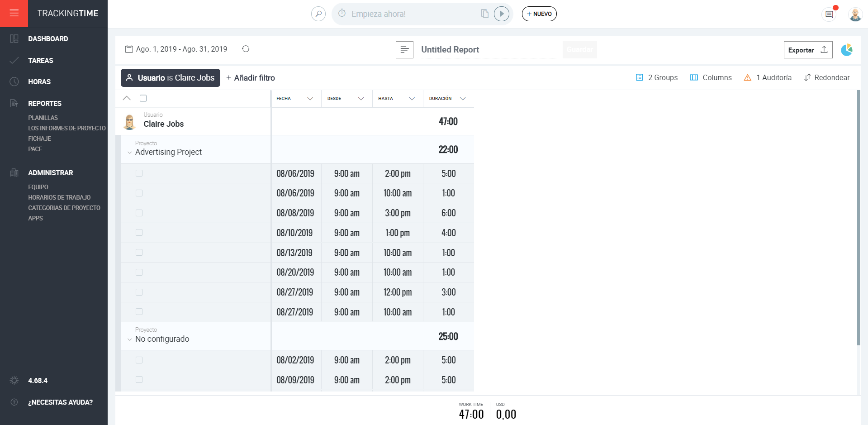
Task: Check the 08/08/2019 row checkbox
Action: 139,213
